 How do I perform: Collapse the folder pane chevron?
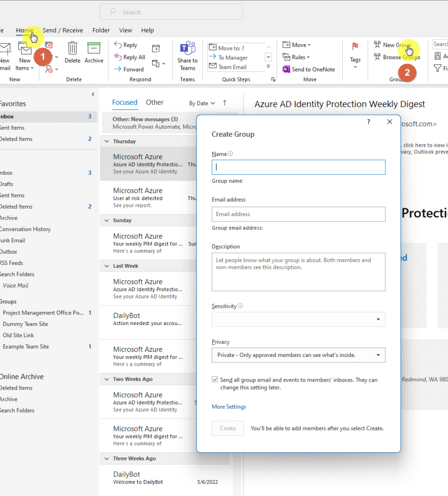click(x=93, y=94)
